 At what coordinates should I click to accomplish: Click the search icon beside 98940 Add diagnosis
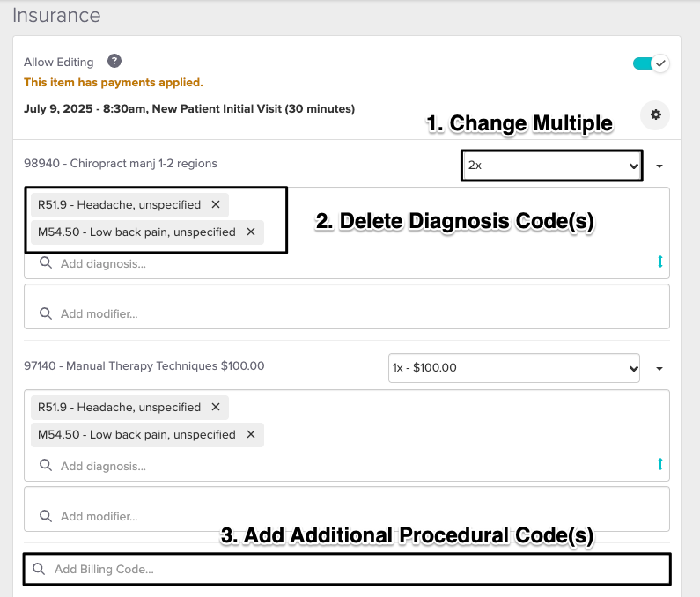click(x=46, y=263)
